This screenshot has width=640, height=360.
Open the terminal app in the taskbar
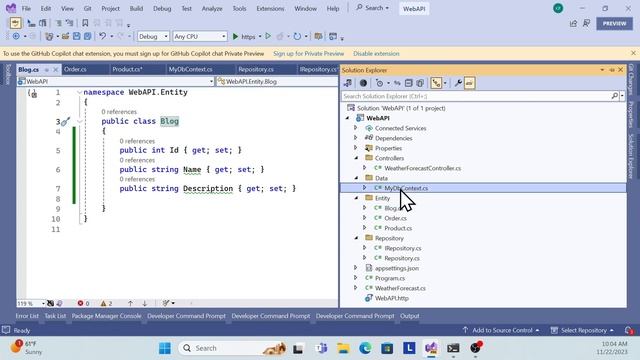453,348
